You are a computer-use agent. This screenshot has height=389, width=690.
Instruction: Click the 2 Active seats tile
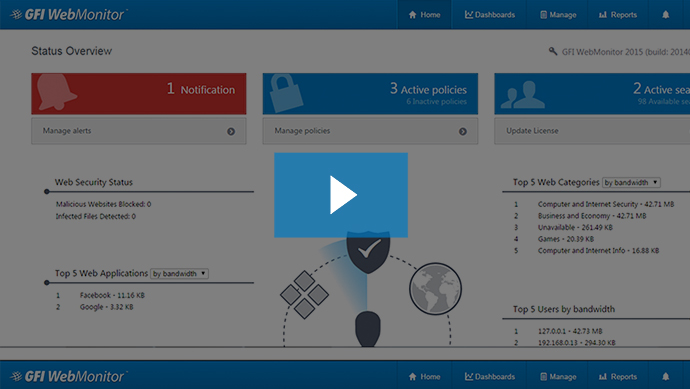tap(592, 94)
